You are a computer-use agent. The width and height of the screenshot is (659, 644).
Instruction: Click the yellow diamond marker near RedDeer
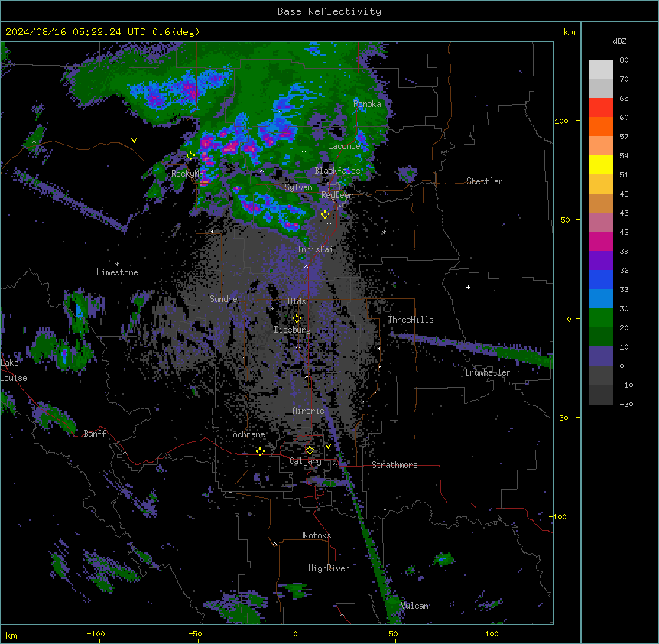326,215
